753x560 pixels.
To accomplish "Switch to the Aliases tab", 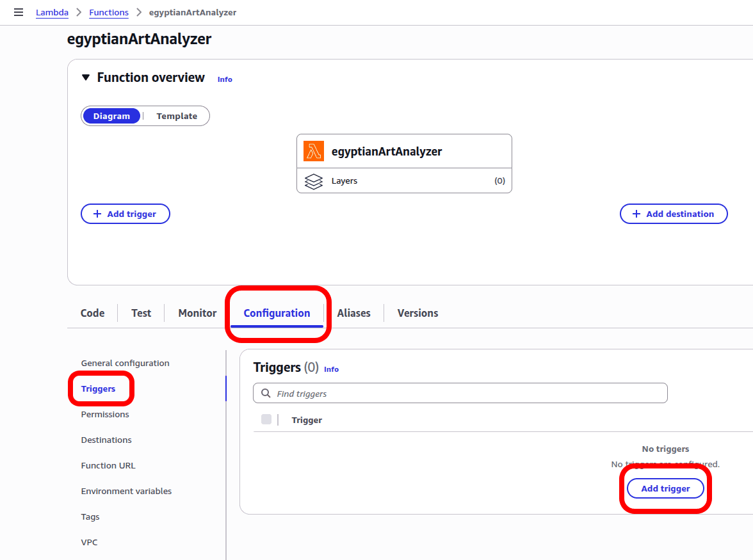I will [353, 313].
